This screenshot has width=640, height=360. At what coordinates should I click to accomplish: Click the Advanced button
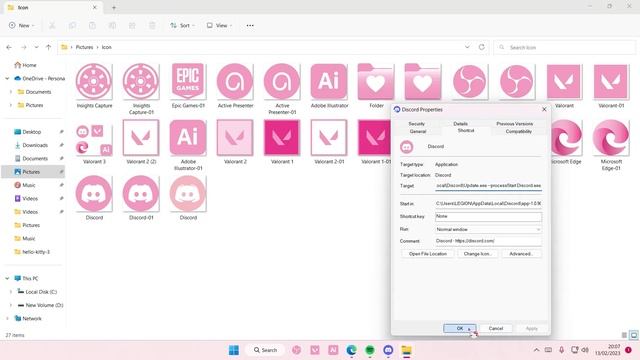pyautogui.click(x=521, y=254)
